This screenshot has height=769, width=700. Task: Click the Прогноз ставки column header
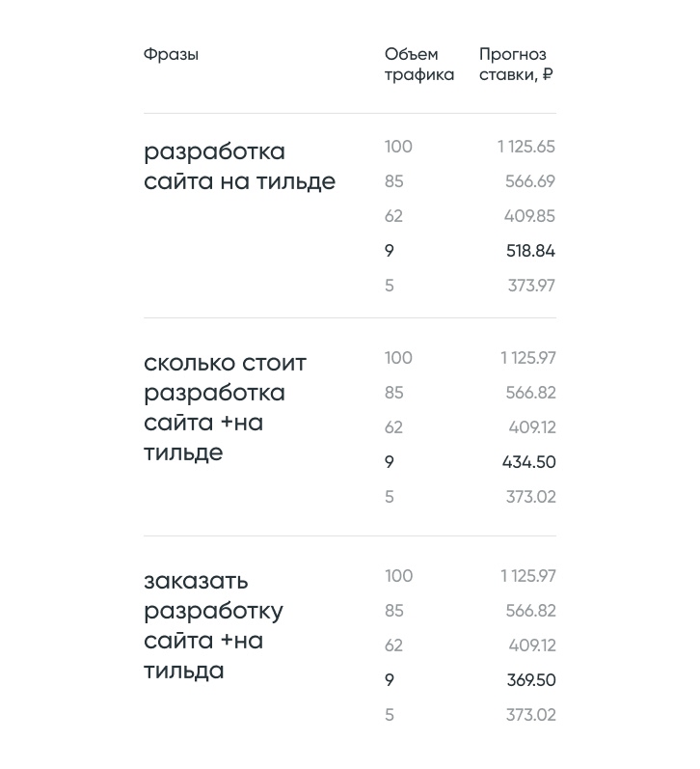516,65
